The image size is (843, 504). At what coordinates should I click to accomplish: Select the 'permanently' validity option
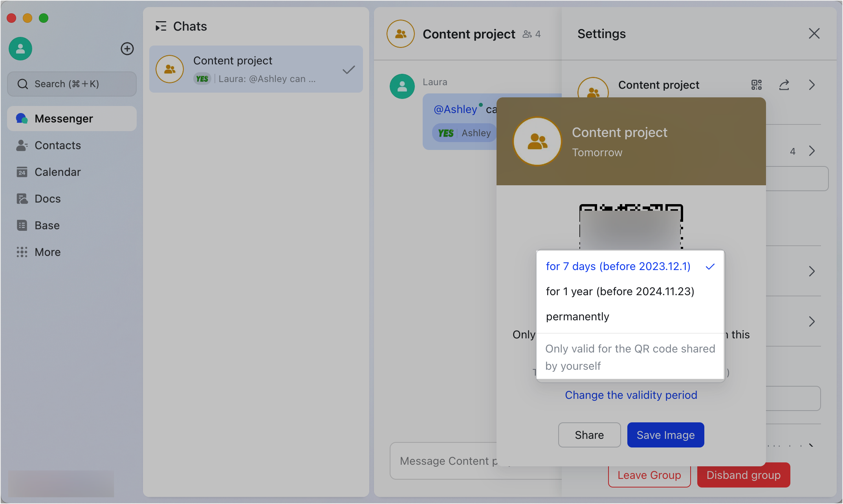click(630, 316)
